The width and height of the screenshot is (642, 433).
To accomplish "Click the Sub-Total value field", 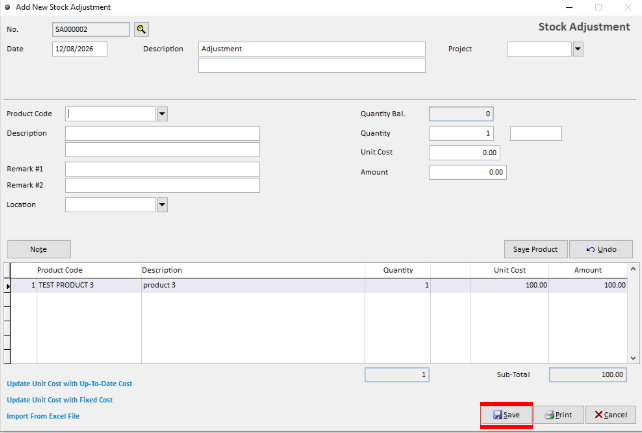I will (588, 374).
